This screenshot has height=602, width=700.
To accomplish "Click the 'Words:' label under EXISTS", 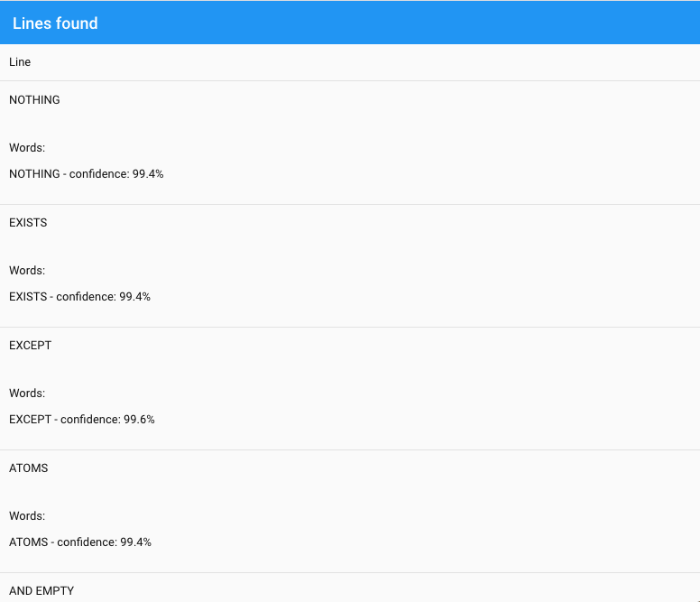I will (x=27, y=271).
